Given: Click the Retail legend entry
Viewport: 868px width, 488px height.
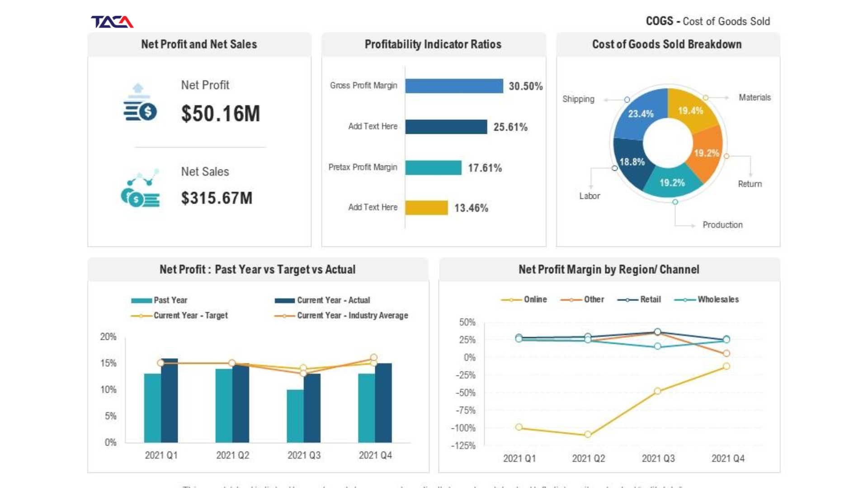Looking at the screenshot, I should 639,300.
